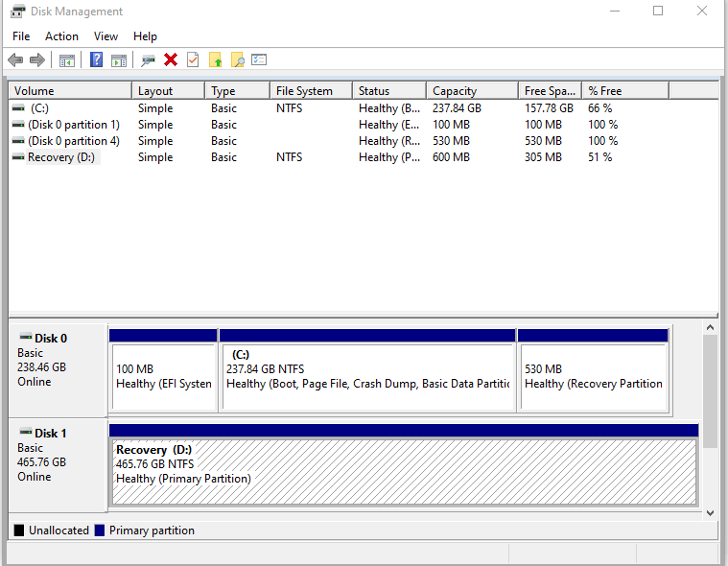Toggle Show/Hide Console Tree toolbar icon
The image size is (728, 566).
67,60
